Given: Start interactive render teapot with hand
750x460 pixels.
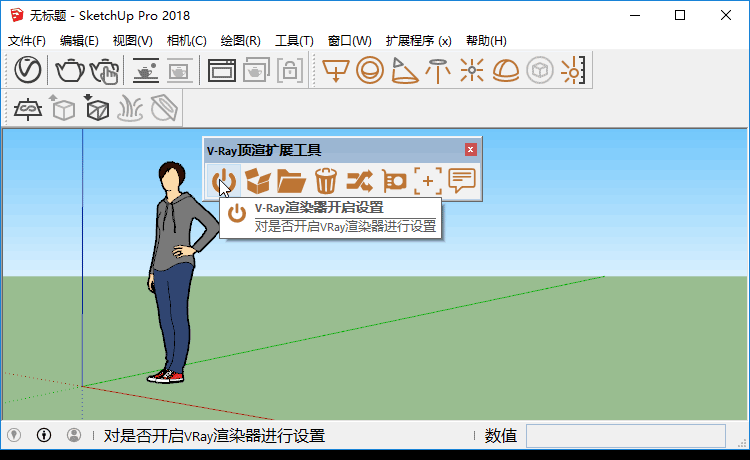Looking at the screenshot, I should coord(104,71).
